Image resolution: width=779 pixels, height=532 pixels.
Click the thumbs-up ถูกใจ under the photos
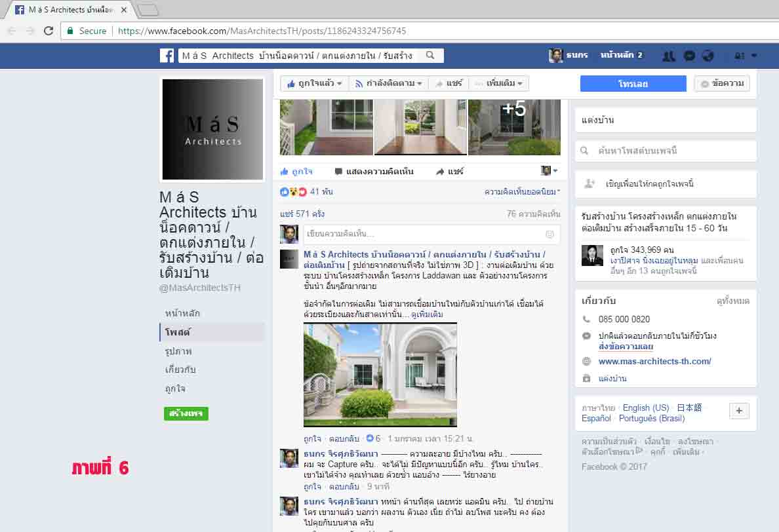point(296,171)
